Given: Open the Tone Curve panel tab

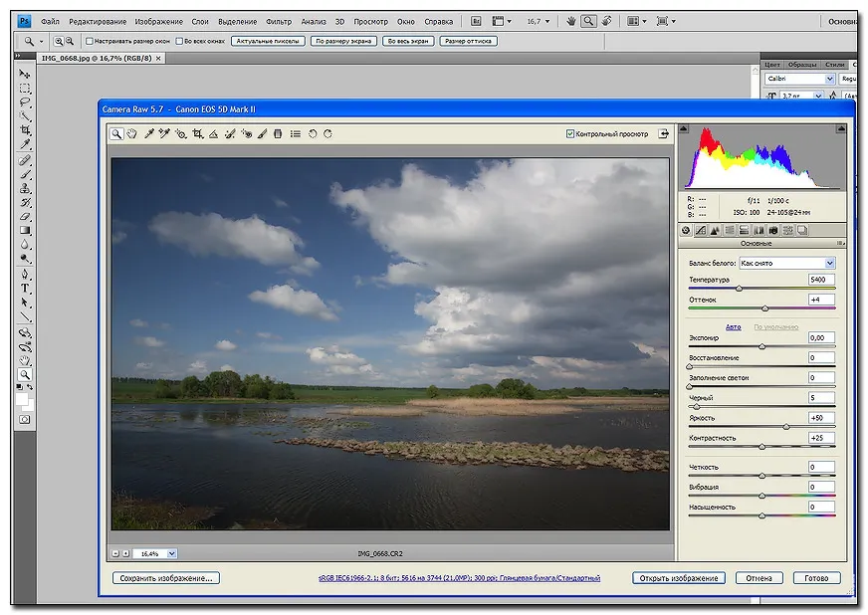Looking at the screenshot, I should [x=700, y=230].
